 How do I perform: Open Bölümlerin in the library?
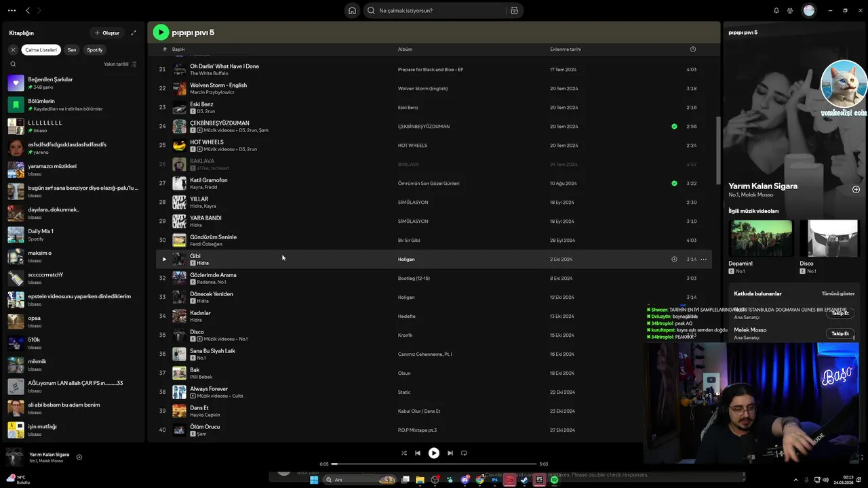point(73,104)
